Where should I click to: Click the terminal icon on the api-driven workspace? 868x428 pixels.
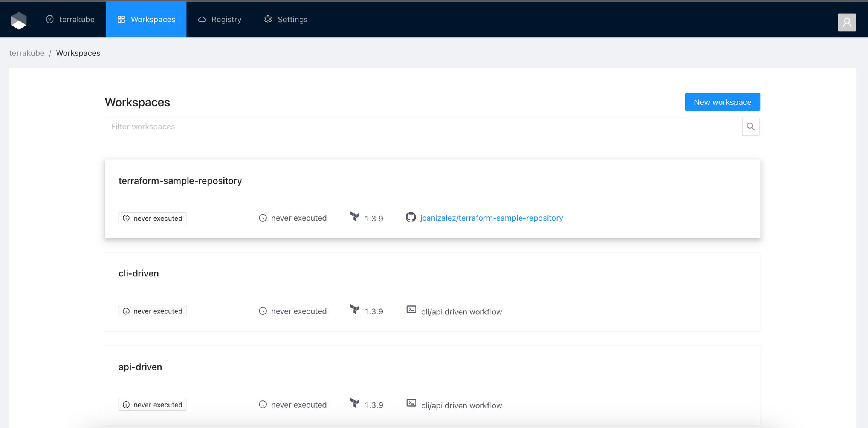click(x=411, y=403)
